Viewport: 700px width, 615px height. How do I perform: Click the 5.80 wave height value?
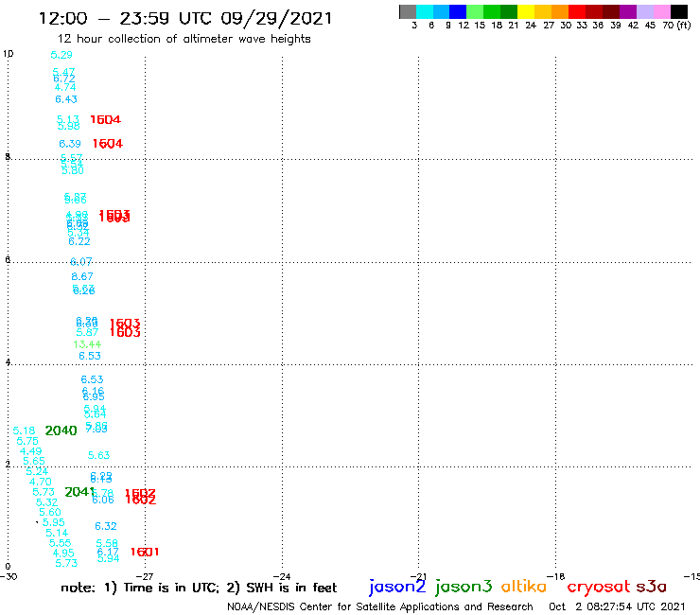tap(73, 170)
